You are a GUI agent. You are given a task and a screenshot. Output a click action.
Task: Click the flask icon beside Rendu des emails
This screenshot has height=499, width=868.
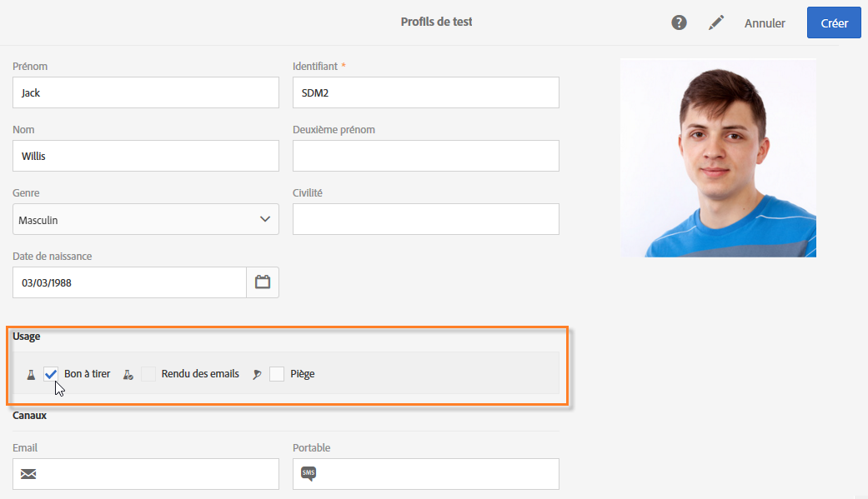(x=128, y=374)
